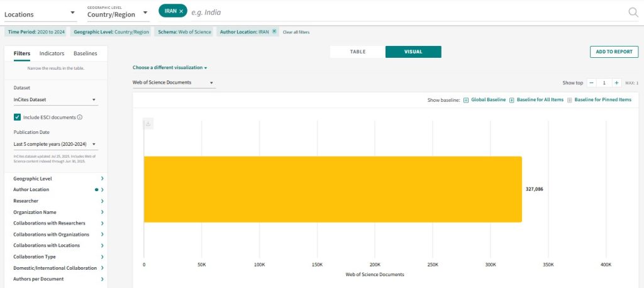Enable Baseline for Pinned Items
This screenshot has height=288, width=644.
pyautogui.click(x=570, y=100)
